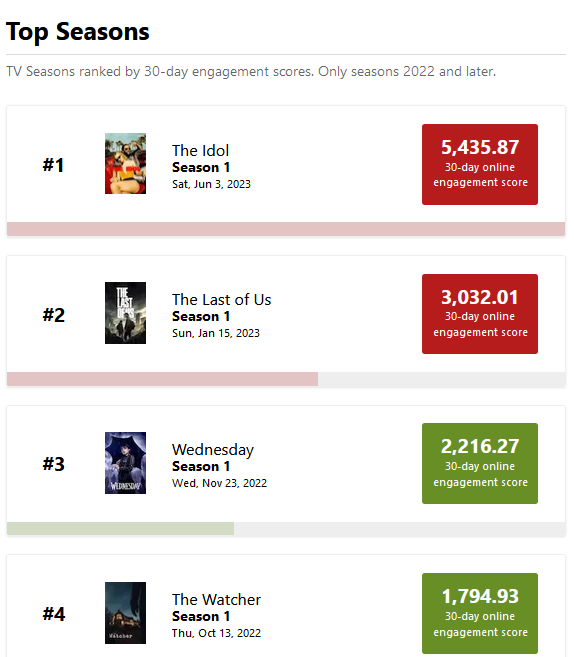The width and height of the screenshot is (574, 657).
Task: Click The Idol title link
Action: tap(200, 150)
